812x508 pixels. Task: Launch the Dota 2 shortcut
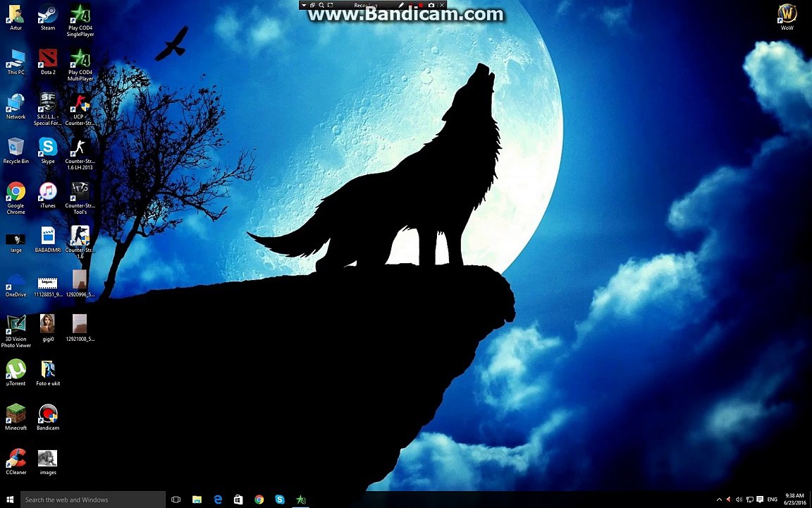point(48,62)
